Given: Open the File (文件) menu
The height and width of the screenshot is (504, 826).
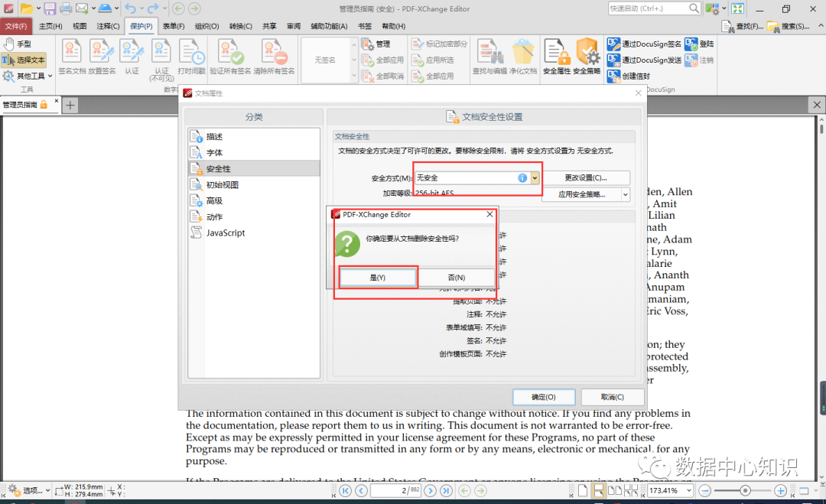Looking at the screenshot, I should click(x=16, y=26).
